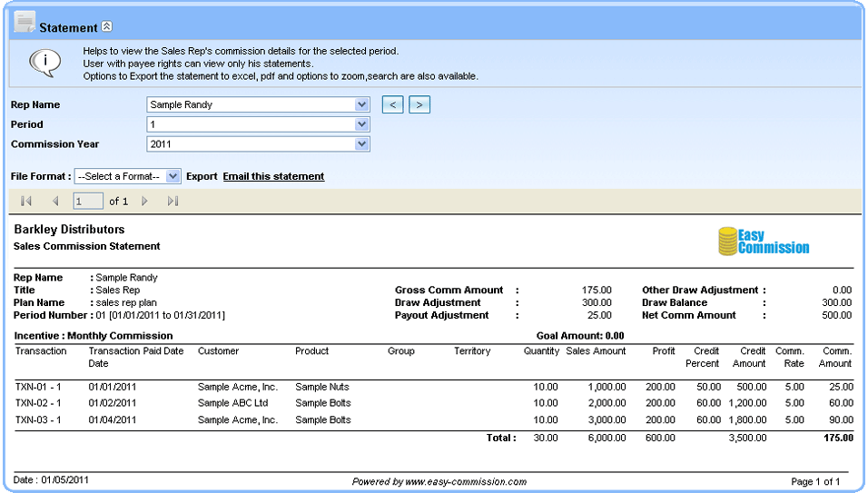Open the File Format select dropdown
868x493 pixels.
point(128,176)
